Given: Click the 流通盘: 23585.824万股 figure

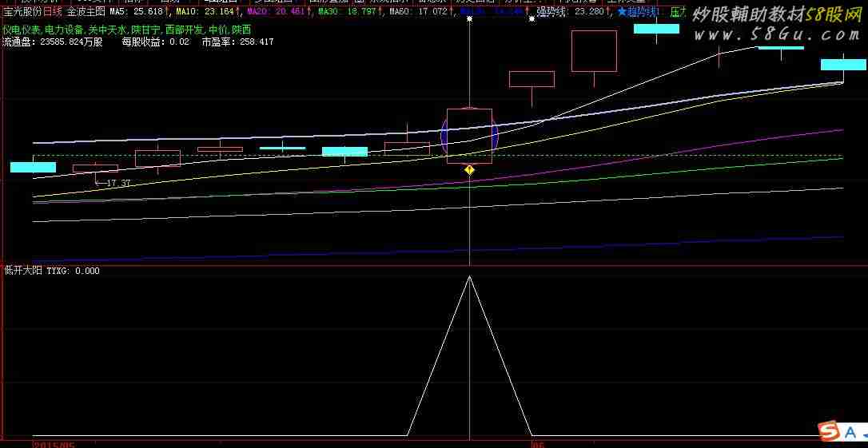Looking at the screenshot, I should [x=53, y=42].
